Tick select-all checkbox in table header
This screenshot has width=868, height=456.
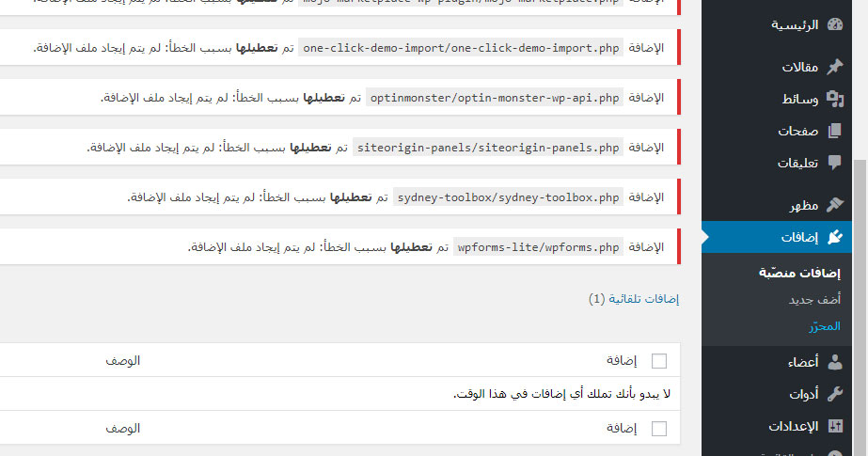pos(658,361)
